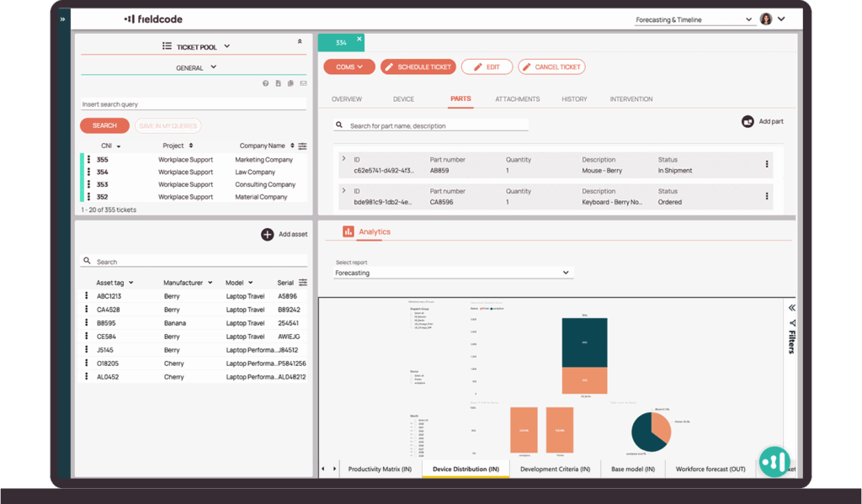Viewport: 862px width, 504px height.
Task: Expand part row with number CA8596
Action: [x=343, y=191]
